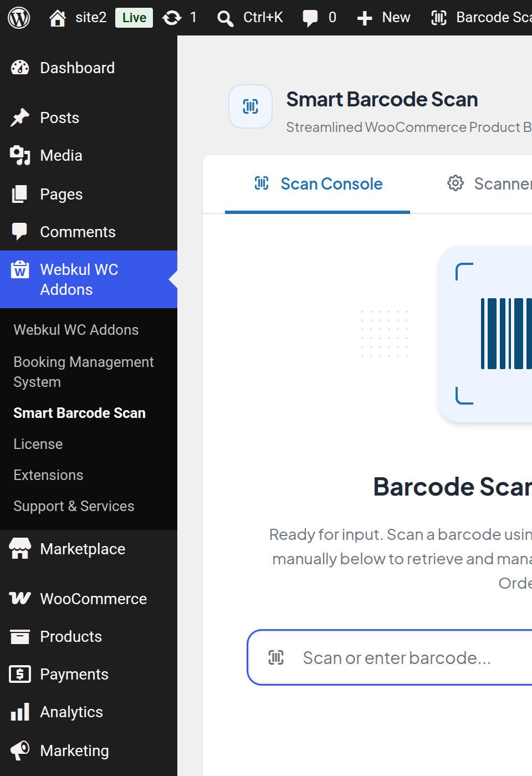Click the Scan Console tab barcode icon
This screenshot has width=532, height=776.
(262, 183)
